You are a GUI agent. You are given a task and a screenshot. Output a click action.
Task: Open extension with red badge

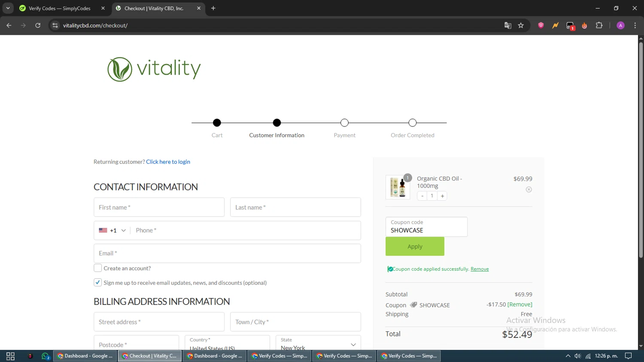(570, 26)
